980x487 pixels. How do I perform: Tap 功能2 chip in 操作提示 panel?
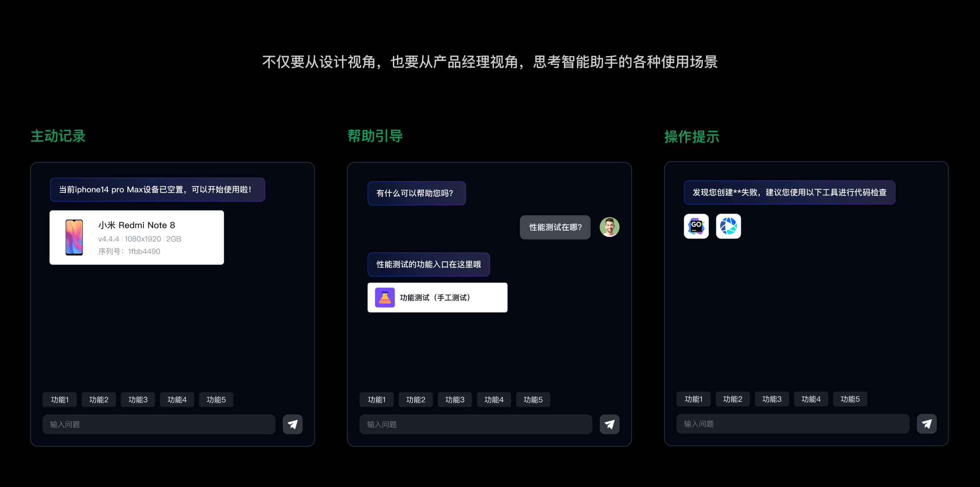point(733,399)
